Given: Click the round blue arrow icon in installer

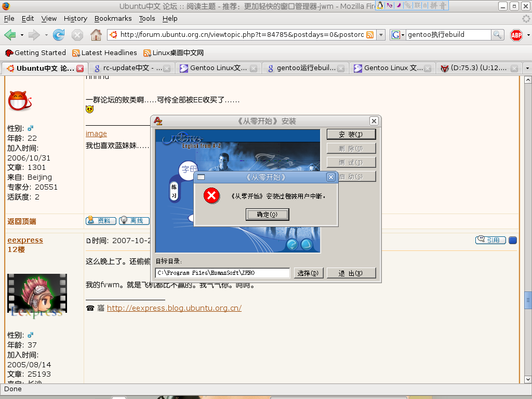Looking at the screenshot, I should [x=307, y=244].
